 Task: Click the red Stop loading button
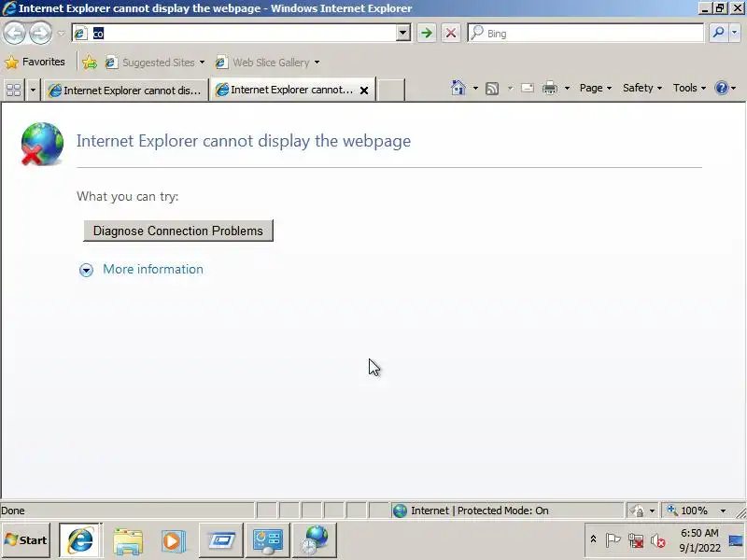(451, 33)
